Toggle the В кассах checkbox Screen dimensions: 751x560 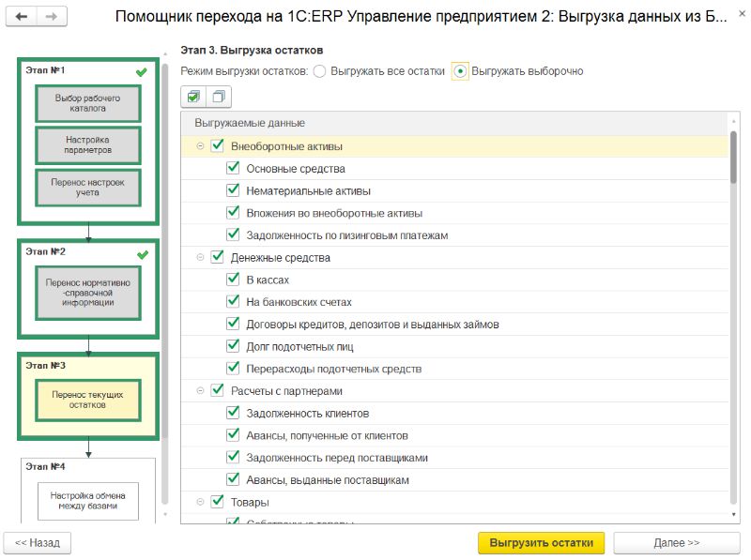pos(233,279)
